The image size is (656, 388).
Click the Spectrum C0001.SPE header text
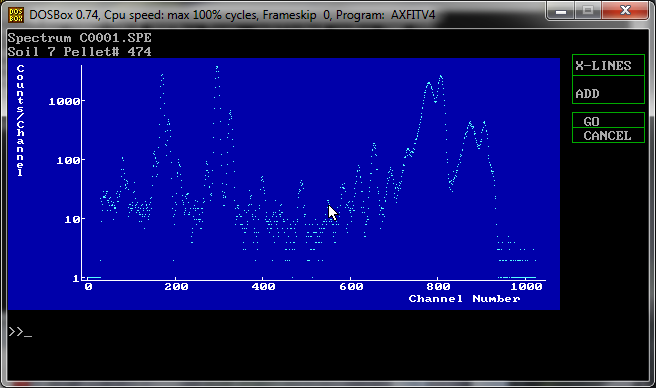(x=79, y=38)
